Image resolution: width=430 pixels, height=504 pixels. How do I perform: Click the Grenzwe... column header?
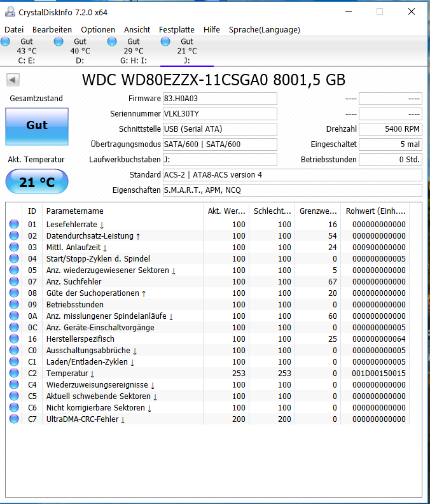click(318, 211)
